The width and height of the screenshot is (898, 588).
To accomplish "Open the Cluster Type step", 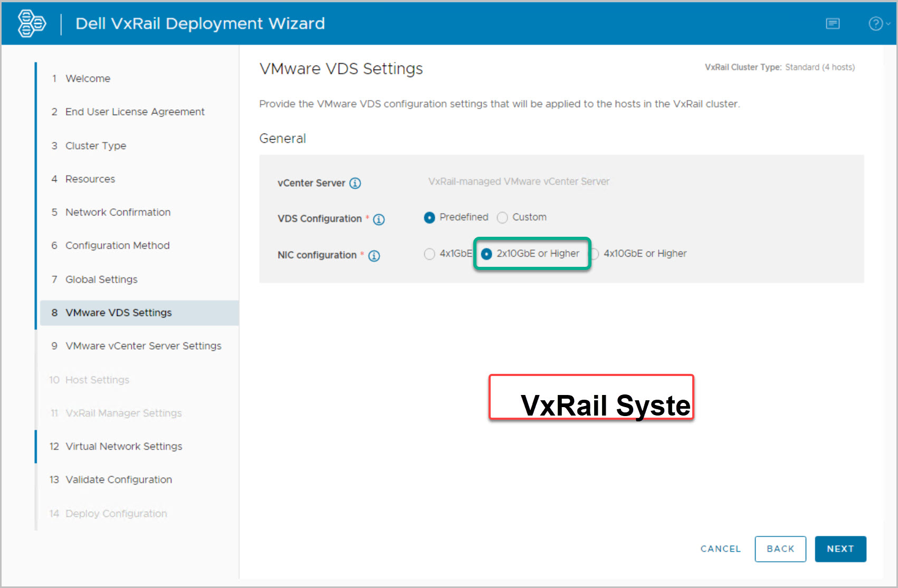I will coord(95,146).
